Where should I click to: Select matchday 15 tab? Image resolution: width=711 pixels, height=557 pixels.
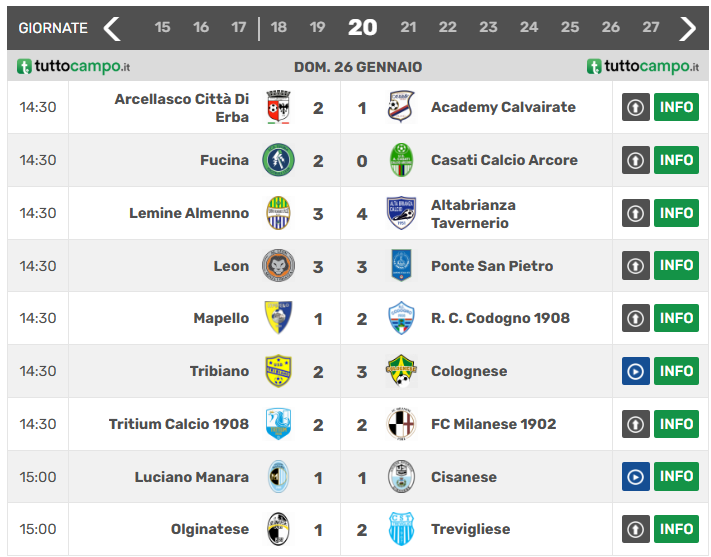pyautogui.click(x=163, y=28)
